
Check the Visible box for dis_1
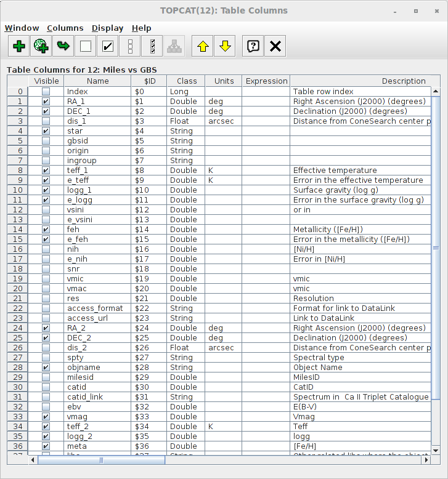coord(46,121)
